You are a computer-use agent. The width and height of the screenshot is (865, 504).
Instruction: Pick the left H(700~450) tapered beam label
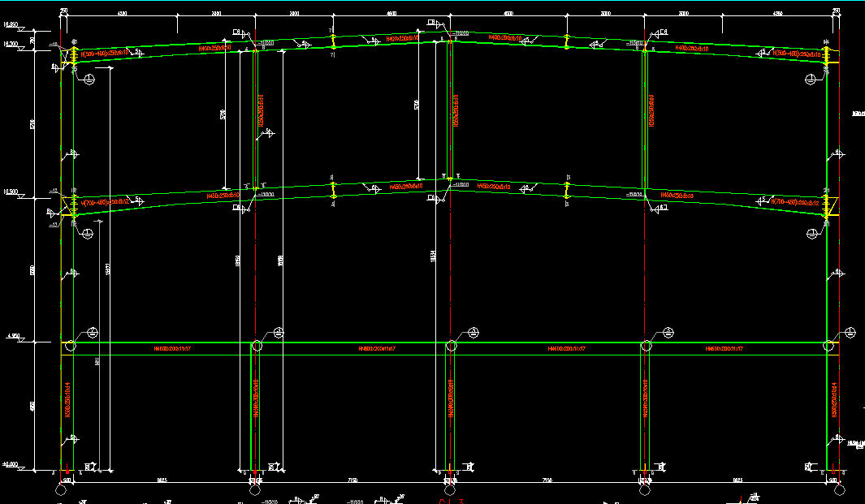pyautogui.click(x=105, y=202)
